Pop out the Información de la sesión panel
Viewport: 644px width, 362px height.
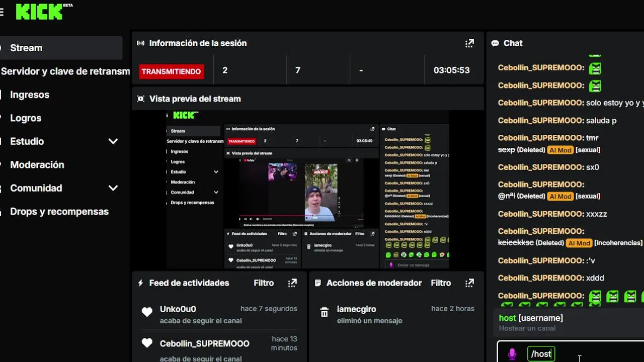[x=469, y=43]
